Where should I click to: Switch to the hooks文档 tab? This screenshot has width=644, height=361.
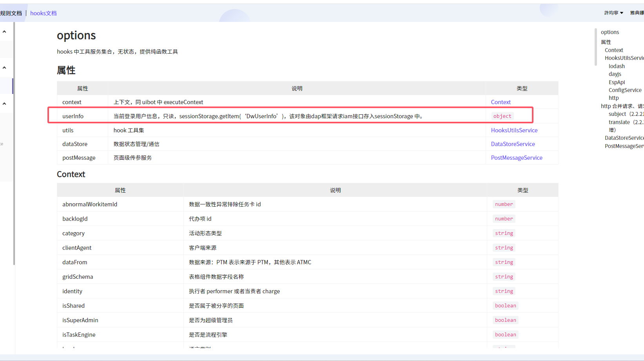(44, 13)
